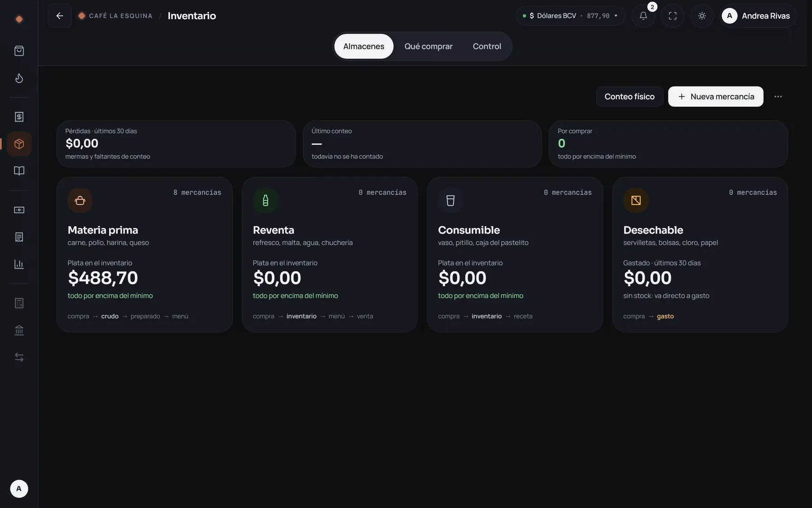Viewport: 812px width, 508px height.
Task: Click "vaso, pitillo, caja del pastelito" description
Action: pyautogui.click(x=483, y=242)
